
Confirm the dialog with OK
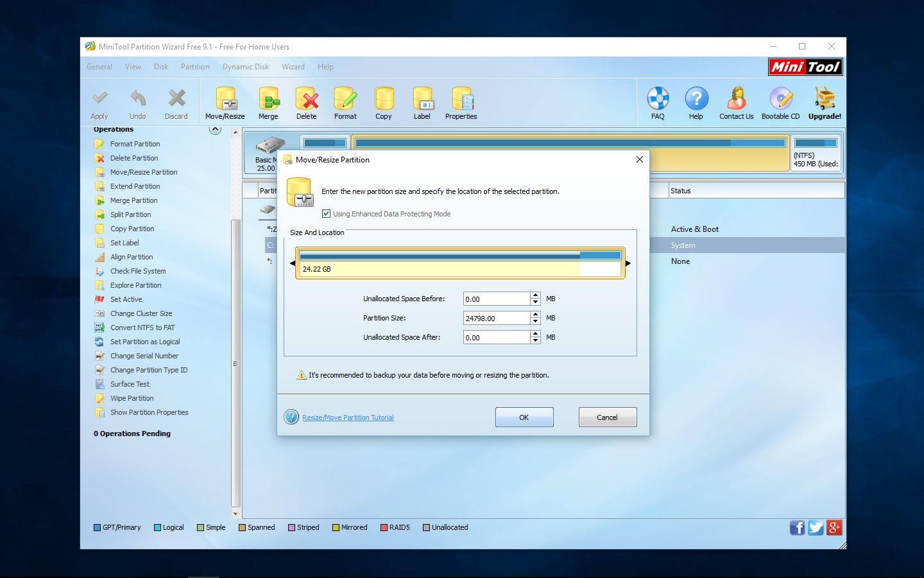pyautogui.click(x=524, y=417)
